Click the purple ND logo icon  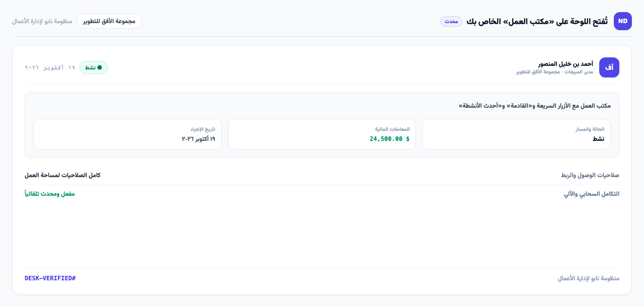[623, 21]
